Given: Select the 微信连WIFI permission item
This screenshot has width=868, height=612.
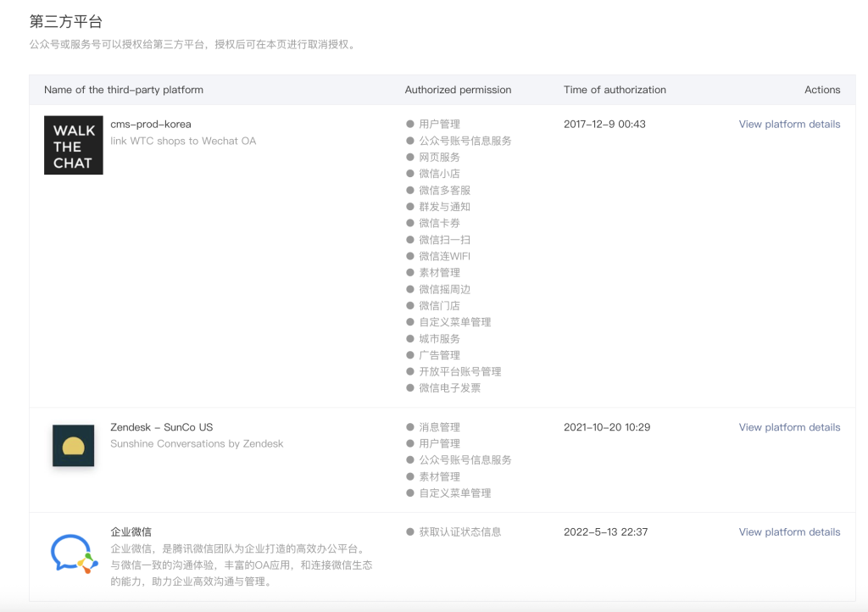Looking at the screenshot, I should (444, 256).
